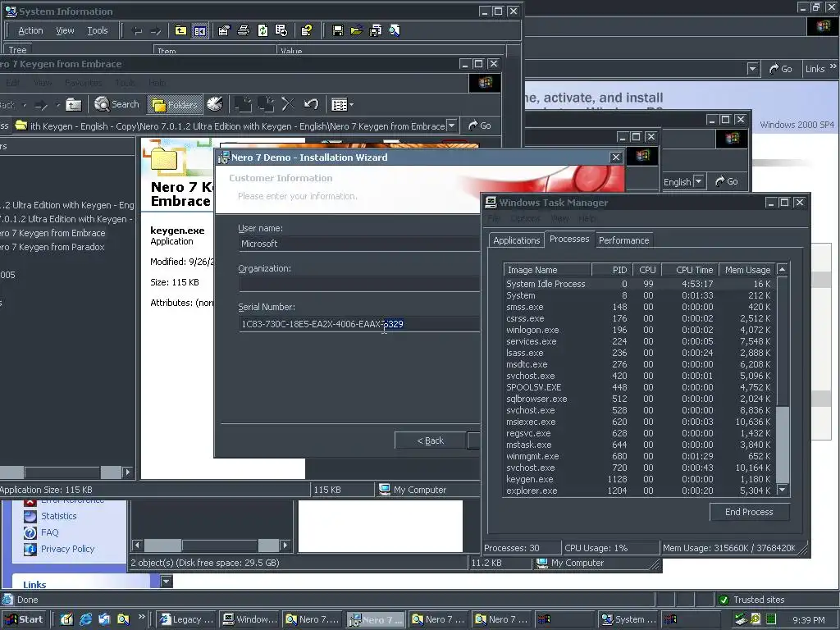
Task: Click the Print icon in System Information toolbar
Action: click(243, 30)
